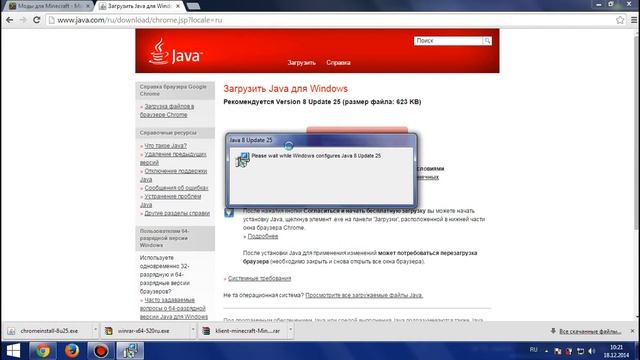640x360 pixels.
Task: Open 'Удаление предыдущих версий' link
Action: pos(173,158)
